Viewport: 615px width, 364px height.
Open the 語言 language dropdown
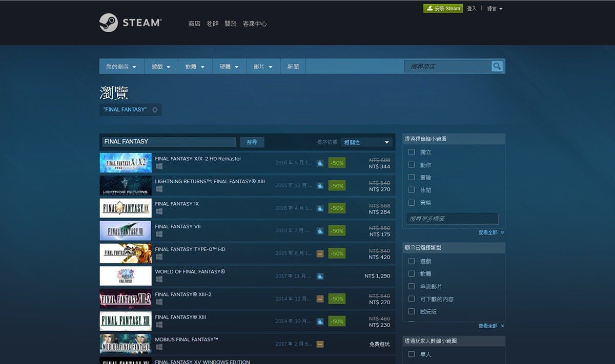pos(495,9)
